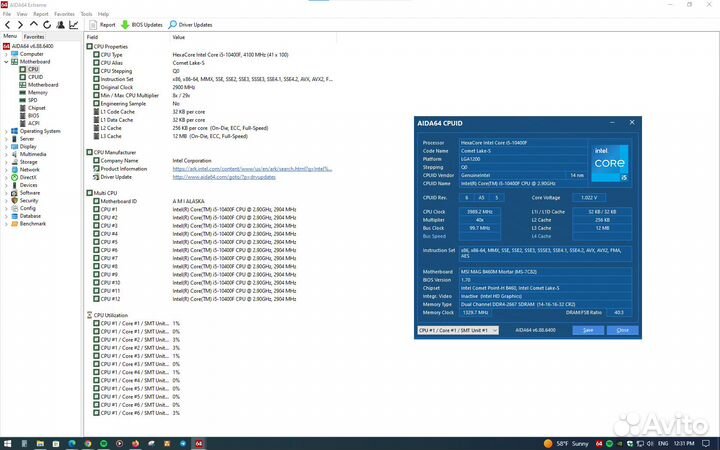Viewport: 720px width, 450px height.
Task: Expand the Storage tree node
Action: (x=6, y=162)
